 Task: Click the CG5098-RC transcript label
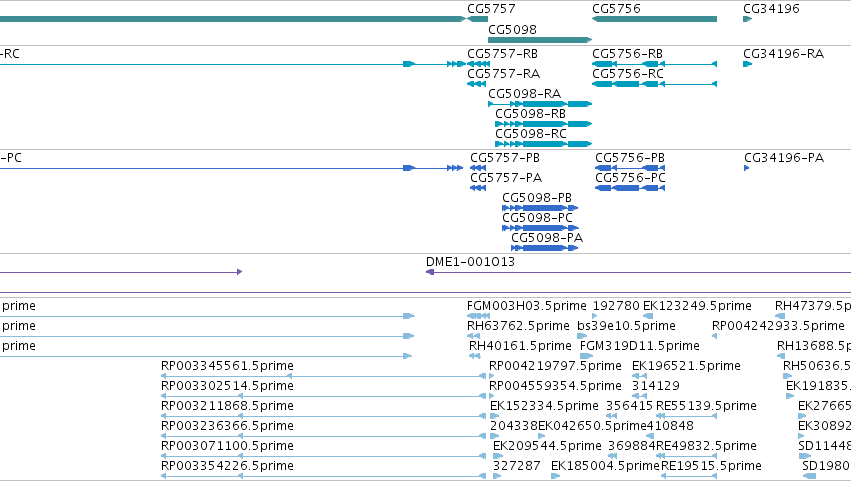click(531, 134)
